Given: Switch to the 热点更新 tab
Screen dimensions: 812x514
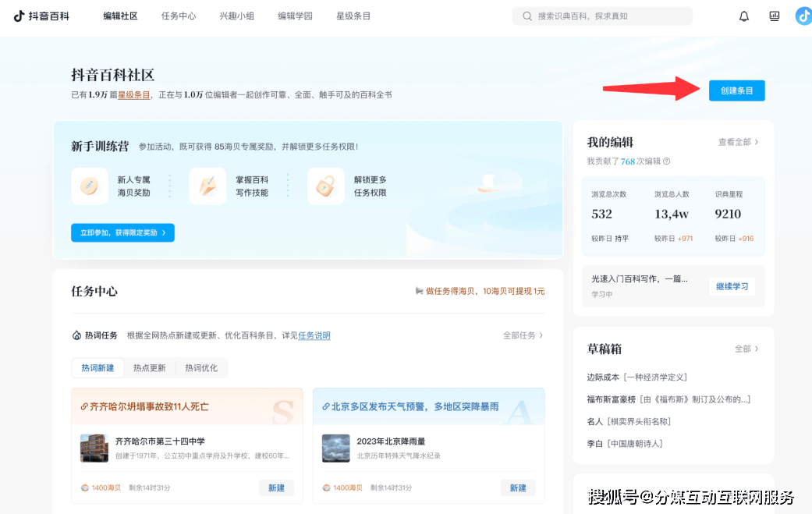Looking at the screenshot, I should click(x=149, y=368).
